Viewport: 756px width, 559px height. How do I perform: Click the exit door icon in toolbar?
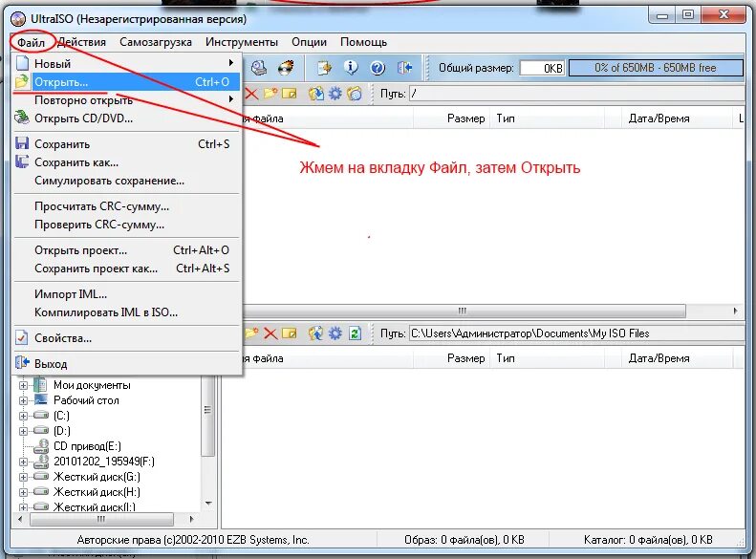[404, 68]
